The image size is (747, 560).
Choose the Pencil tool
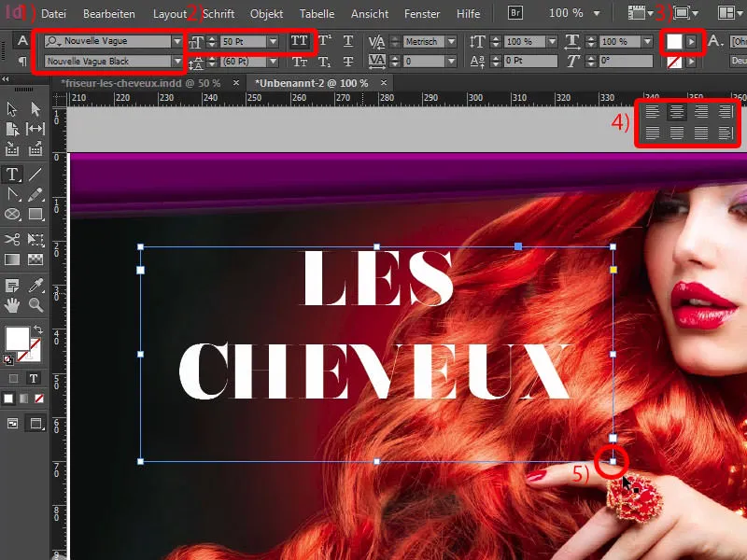(x=35, y=194)
